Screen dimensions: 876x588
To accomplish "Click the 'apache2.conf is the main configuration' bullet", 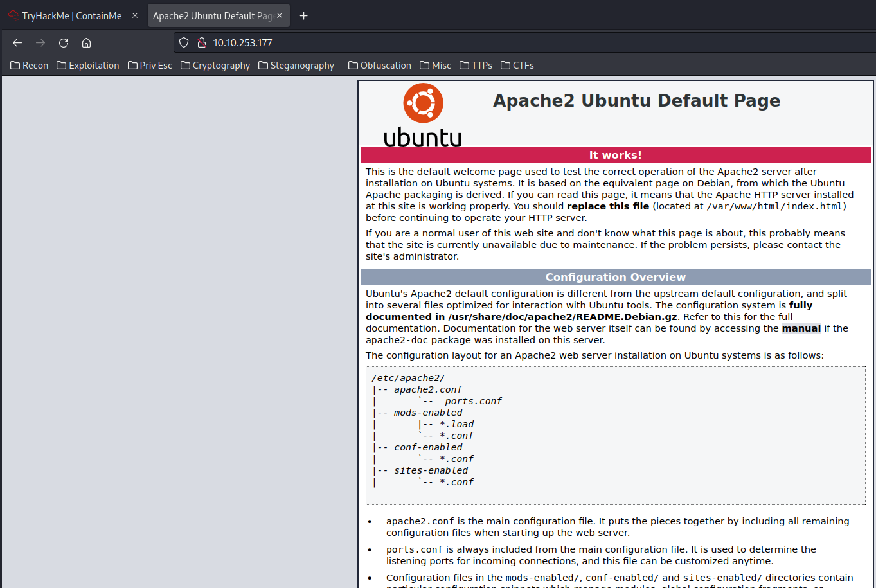I will [618, 527].
